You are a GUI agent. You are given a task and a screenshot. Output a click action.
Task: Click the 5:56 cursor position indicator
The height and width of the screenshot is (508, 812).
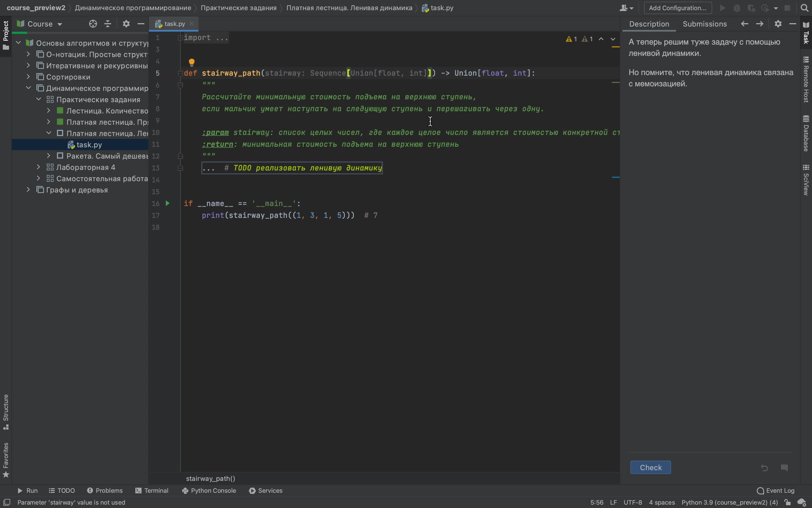[x=597, y=502]
